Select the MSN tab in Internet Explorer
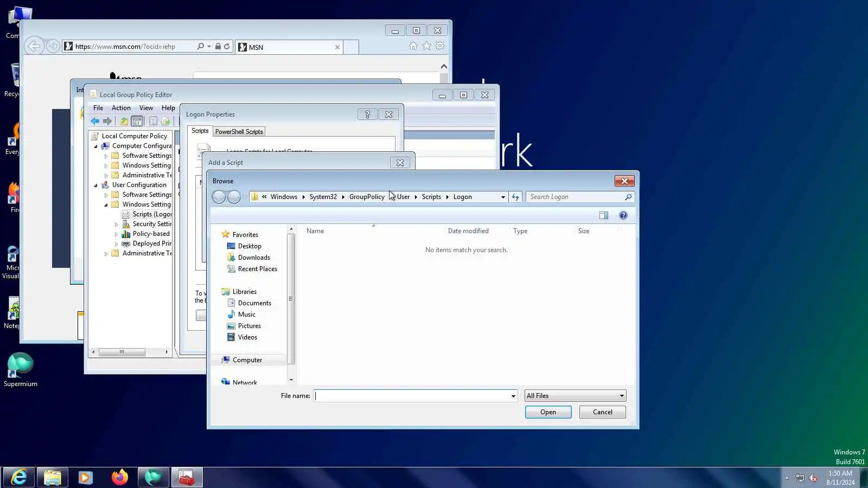Viewport: 868px width, 488px height. (289, 47)
